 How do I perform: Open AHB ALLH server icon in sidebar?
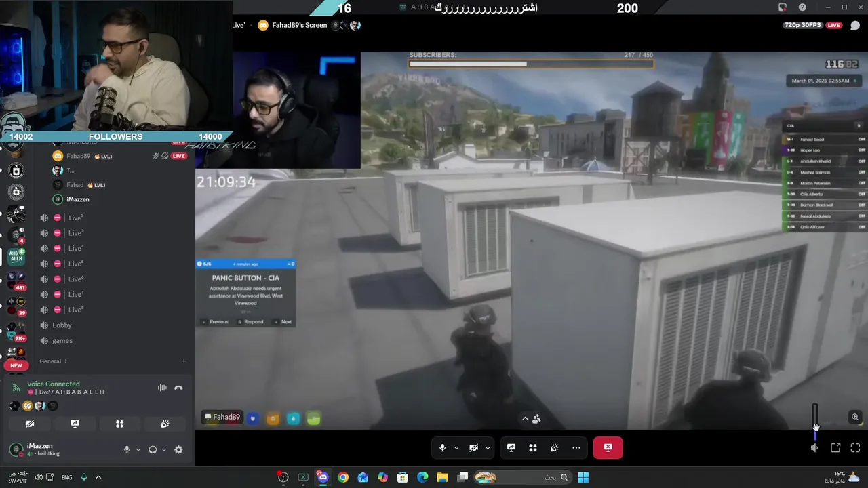[16, 256]
